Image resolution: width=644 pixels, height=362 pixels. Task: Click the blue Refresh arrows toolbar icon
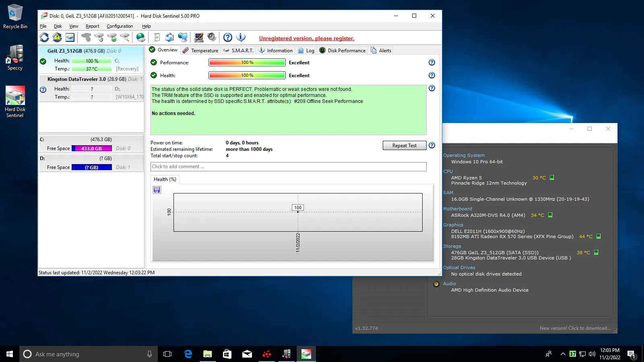click(x=44, y=37)
